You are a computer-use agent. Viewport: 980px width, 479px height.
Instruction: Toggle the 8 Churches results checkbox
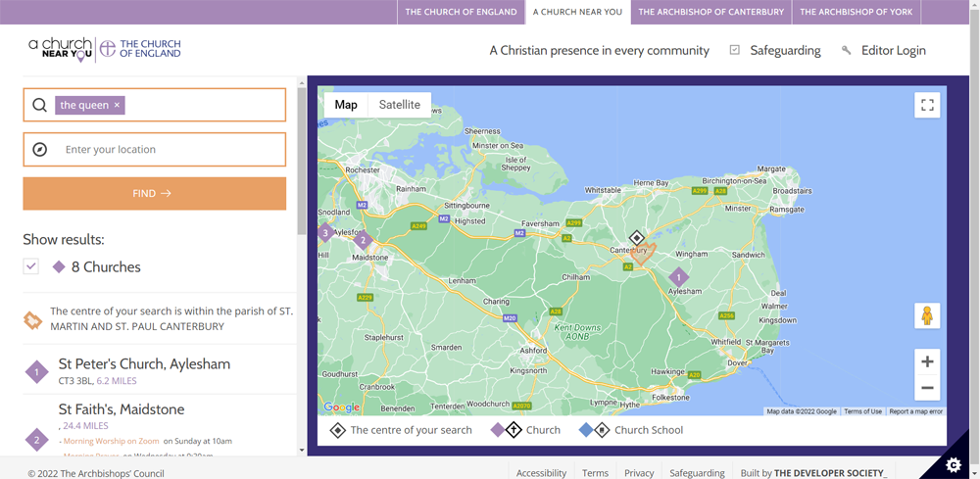click(x=30, y=266)
